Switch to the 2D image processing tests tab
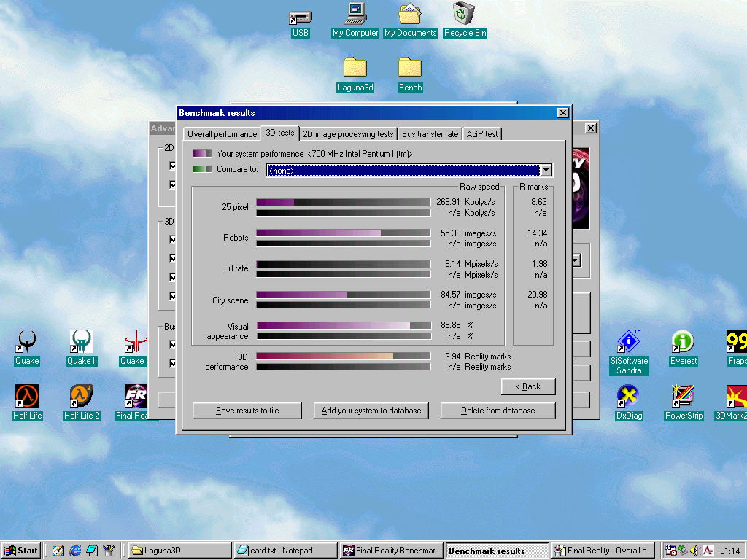 click(348, 134)
